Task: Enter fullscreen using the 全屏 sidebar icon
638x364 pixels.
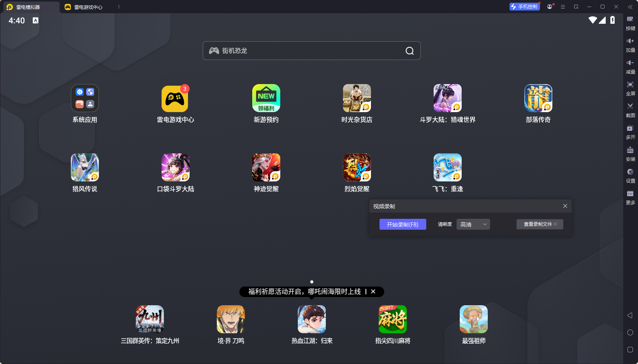Action: [x=630, y=88]
